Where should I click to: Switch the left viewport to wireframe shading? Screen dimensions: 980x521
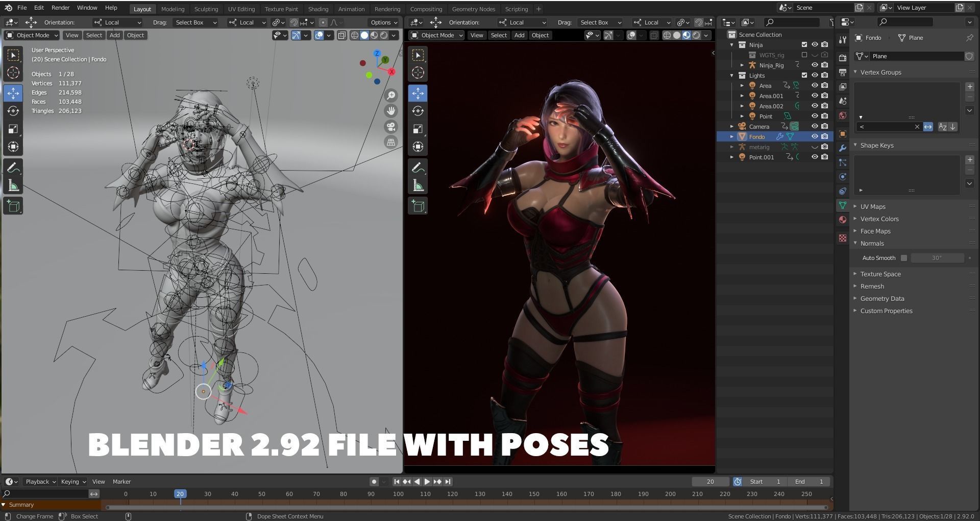tap(355, 35)
